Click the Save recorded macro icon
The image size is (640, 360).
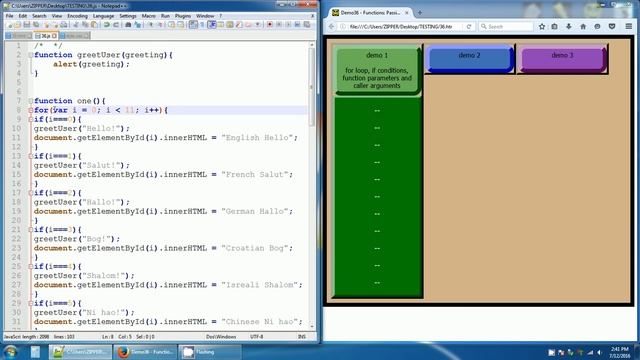[307, 25]
